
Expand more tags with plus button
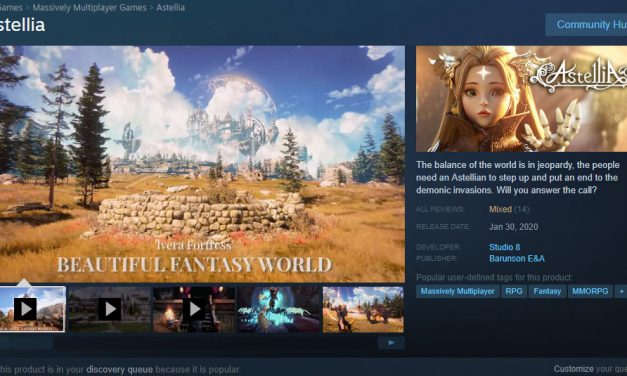[621, 291]
